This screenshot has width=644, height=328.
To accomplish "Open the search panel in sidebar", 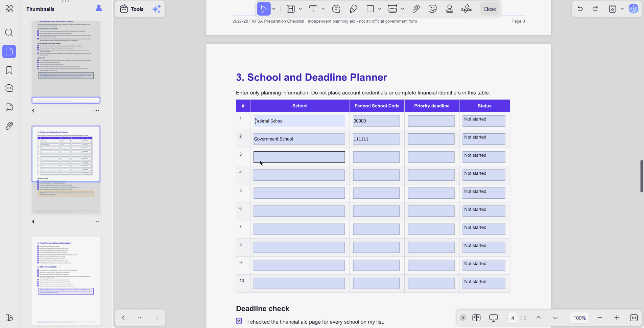I will pyautogui.click(x=9, y=33).
